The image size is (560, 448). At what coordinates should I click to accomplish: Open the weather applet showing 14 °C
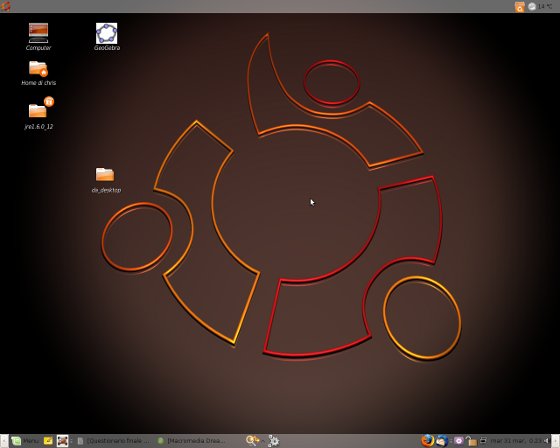[540, 6]
